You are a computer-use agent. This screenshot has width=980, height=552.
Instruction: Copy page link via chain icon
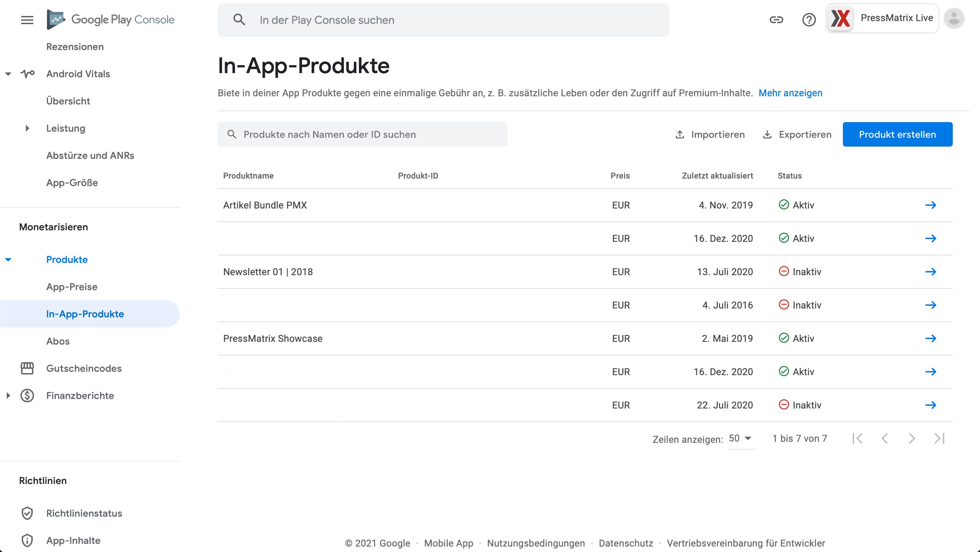(776, 20)
